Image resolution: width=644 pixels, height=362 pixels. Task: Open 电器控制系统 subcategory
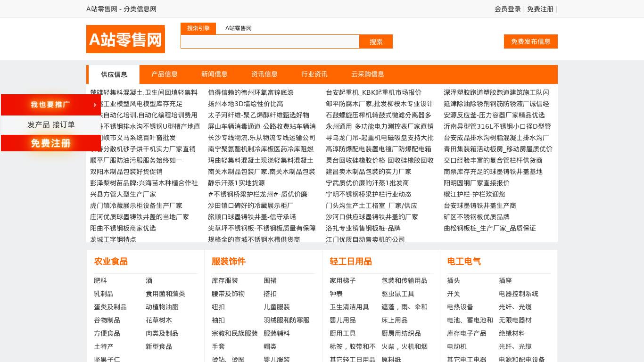(519, 294)
